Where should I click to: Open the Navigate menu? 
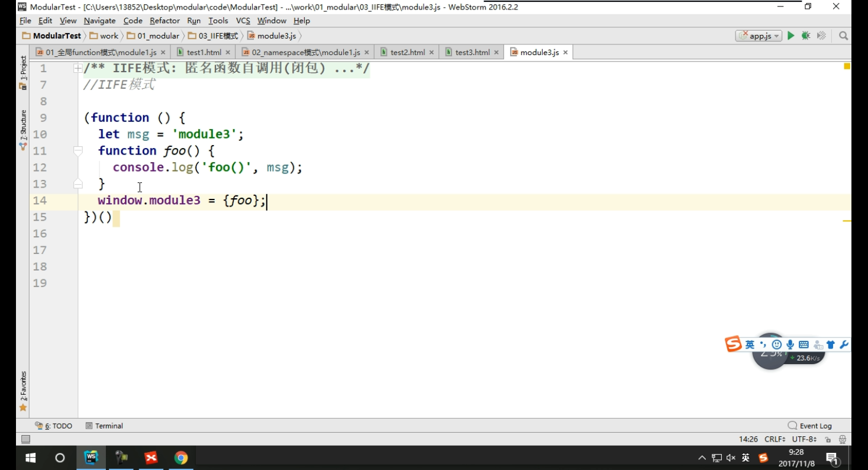click(x=99, y=21)
